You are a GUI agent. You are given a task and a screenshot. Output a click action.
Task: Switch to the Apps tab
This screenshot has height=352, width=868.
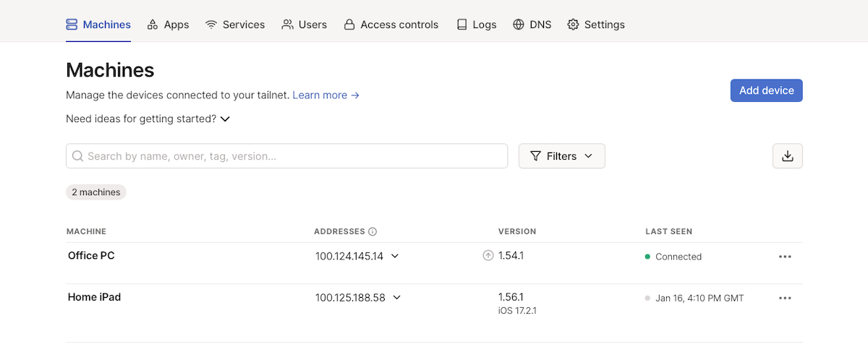pos(168,25)
